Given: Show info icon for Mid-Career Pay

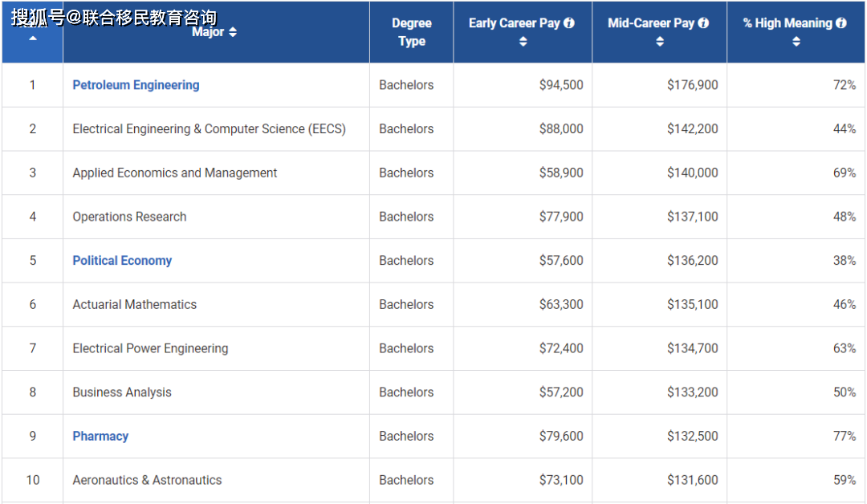Looking at the screenshot, I should (703, 23).
